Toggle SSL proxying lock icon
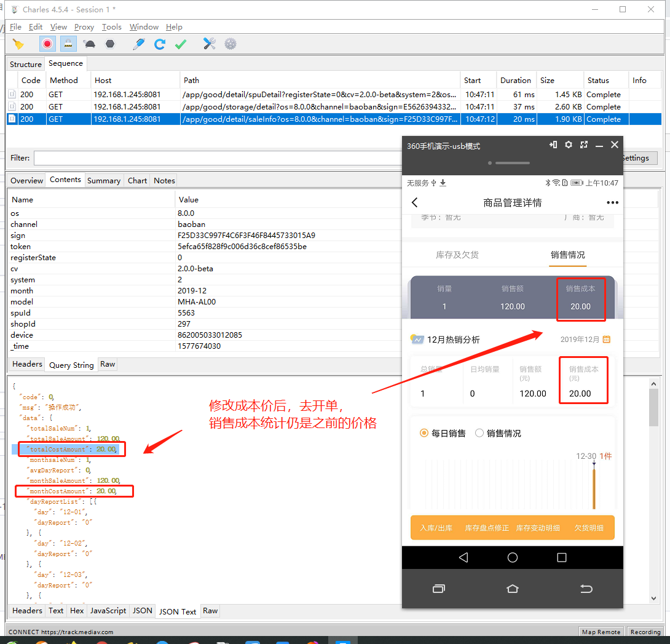Image resolution: width=670 pixels, height=644 pixels. pyautogui.click(x=68, y=44)
